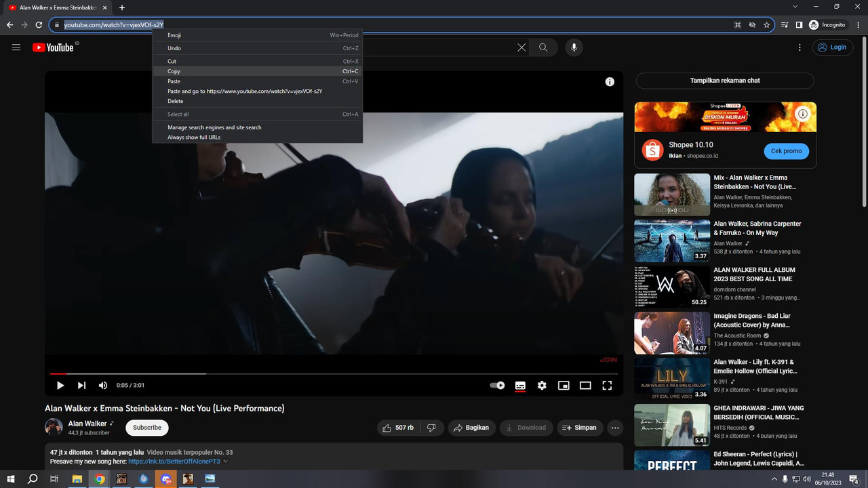Select Copy in context menu
Image resolution: width=868 pixels, height=488 pixels.
click(x=258, y=71)
